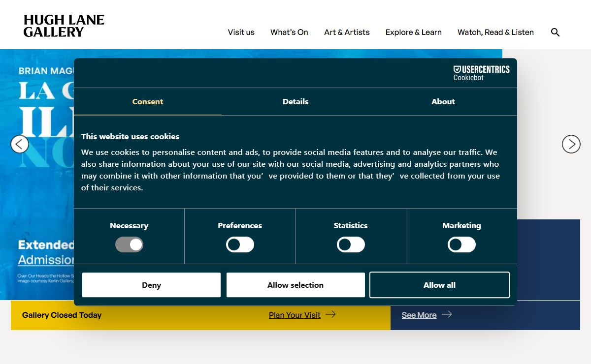Screen dimensions: 591x364
Task: Click arrow beside Plan Your Visit
Action: (330, 314)
